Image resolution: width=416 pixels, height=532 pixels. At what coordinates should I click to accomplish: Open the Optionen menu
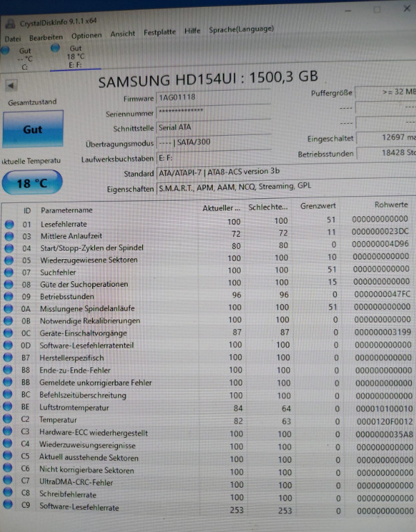coord(86,35)
